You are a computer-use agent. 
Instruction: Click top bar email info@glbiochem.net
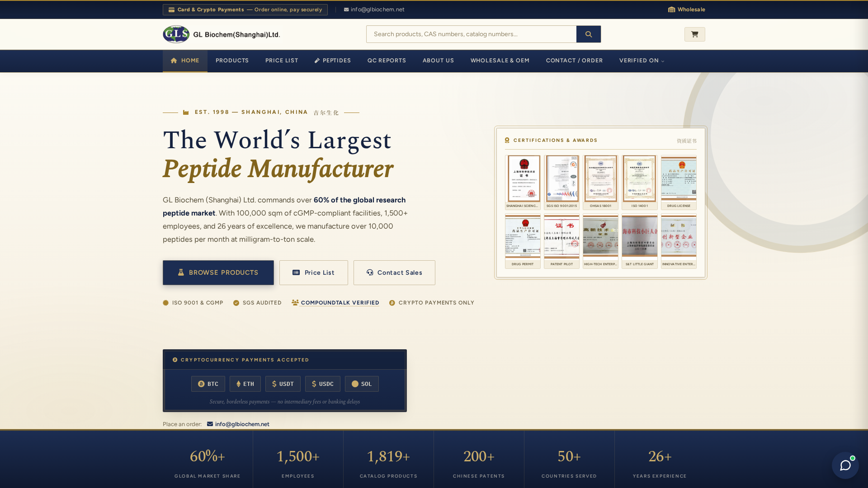(374, 9)
